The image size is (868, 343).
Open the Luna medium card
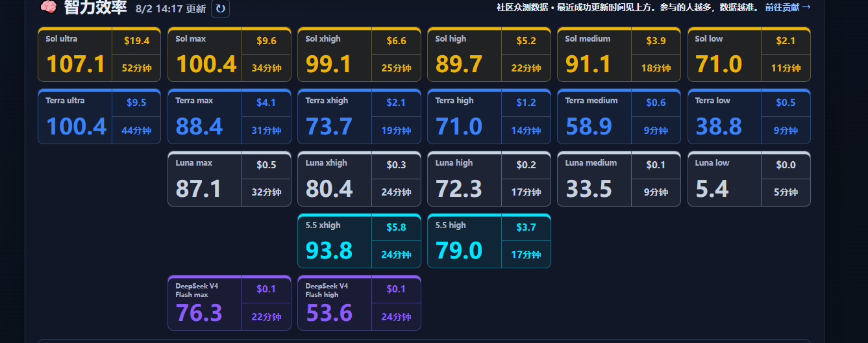(x=619, y=179)
